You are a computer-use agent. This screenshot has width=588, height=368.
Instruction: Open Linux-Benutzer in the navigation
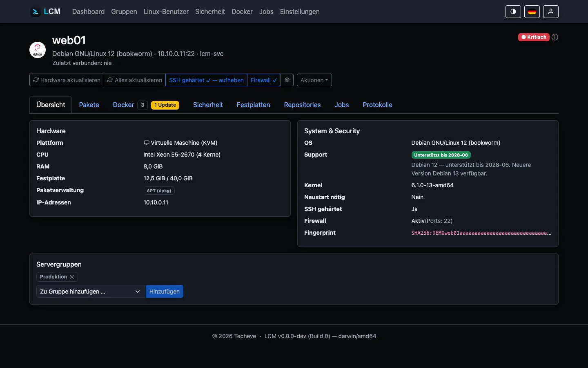(166, 11)
